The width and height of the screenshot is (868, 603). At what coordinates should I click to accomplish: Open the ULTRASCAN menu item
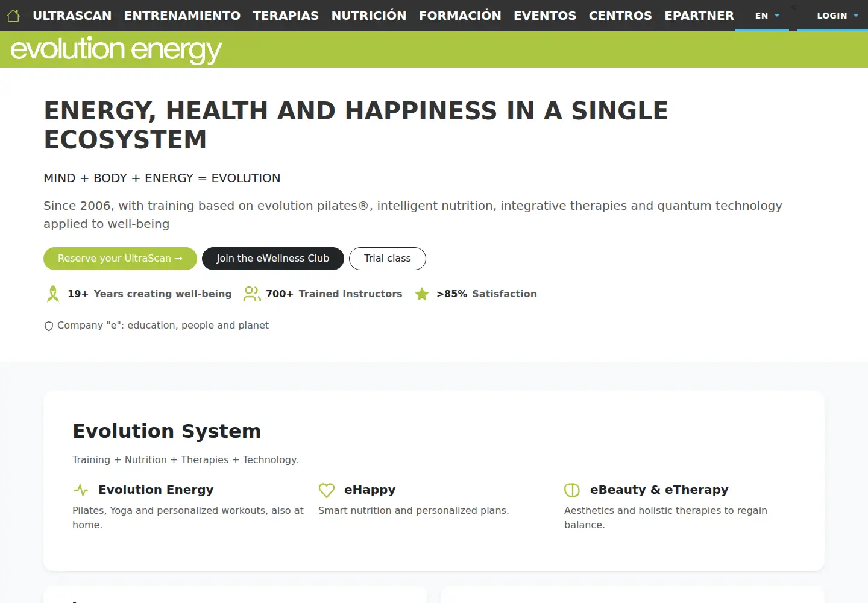[72, 16]
